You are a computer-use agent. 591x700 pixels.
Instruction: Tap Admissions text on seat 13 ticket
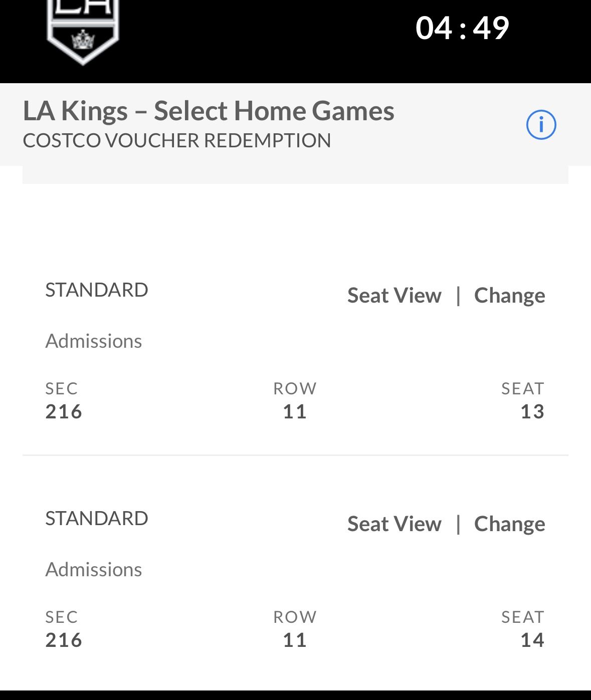point(94,341)
